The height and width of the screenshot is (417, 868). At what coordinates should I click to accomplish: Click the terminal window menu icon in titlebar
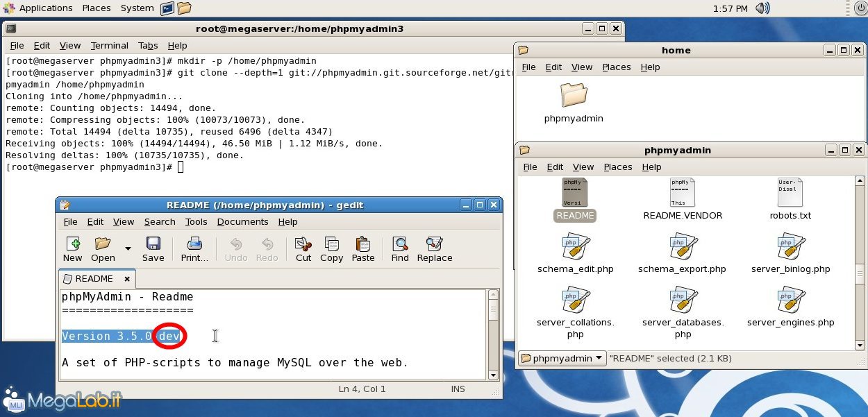(10, 28)
